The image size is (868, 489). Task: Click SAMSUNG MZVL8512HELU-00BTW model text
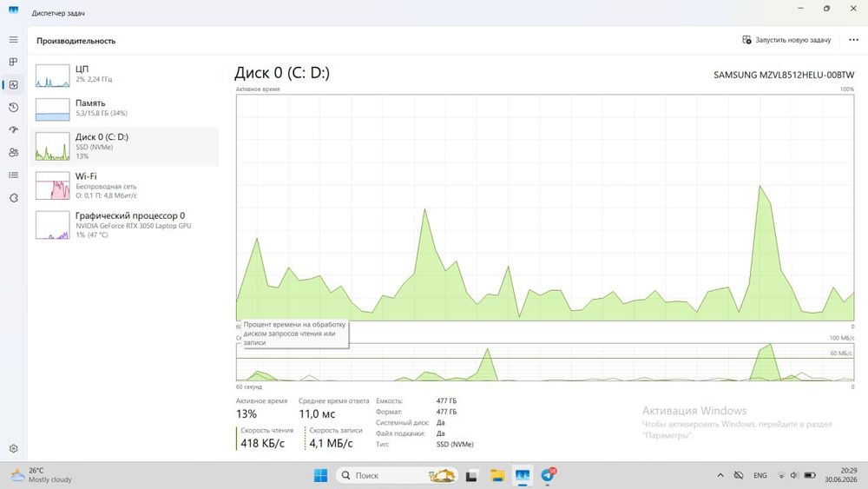783,75
